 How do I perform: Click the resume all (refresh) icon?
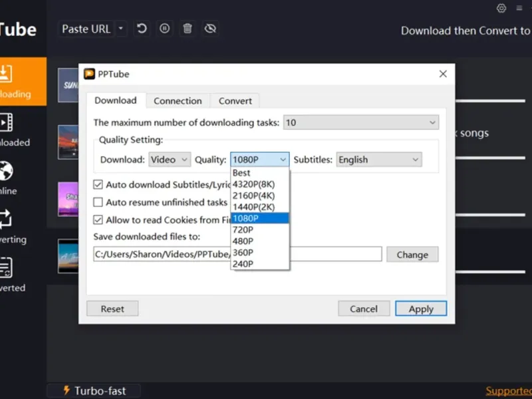[x=142, y=29]
